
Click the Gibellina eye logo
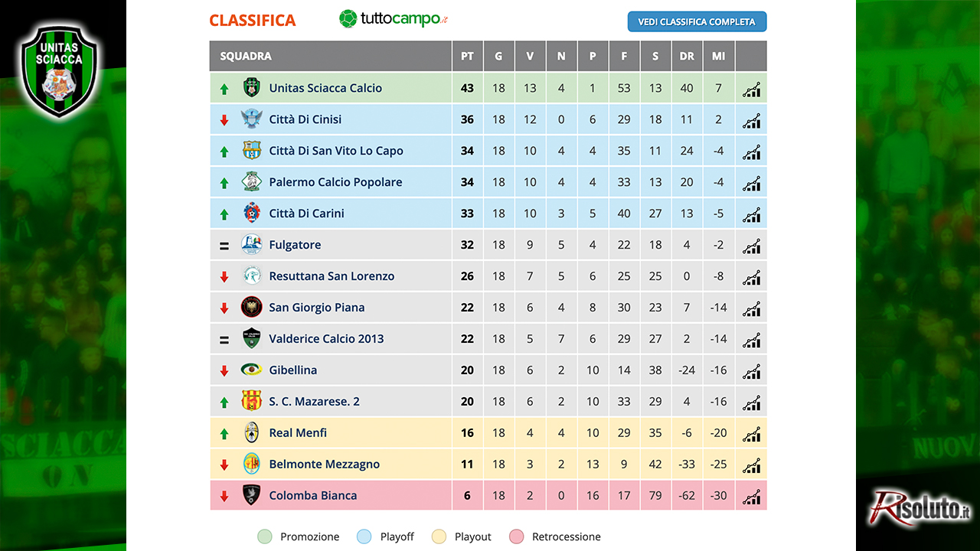[251, 370]
